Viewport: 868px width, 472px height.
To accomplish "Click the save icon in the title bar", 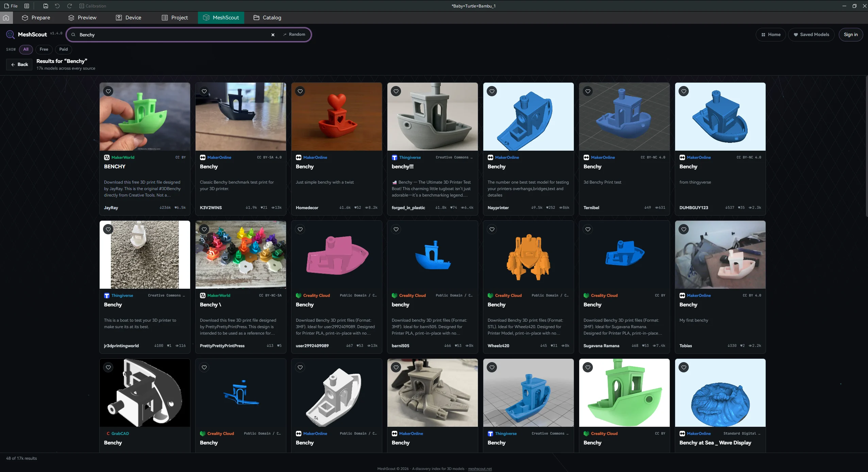I will pos(46,6).
